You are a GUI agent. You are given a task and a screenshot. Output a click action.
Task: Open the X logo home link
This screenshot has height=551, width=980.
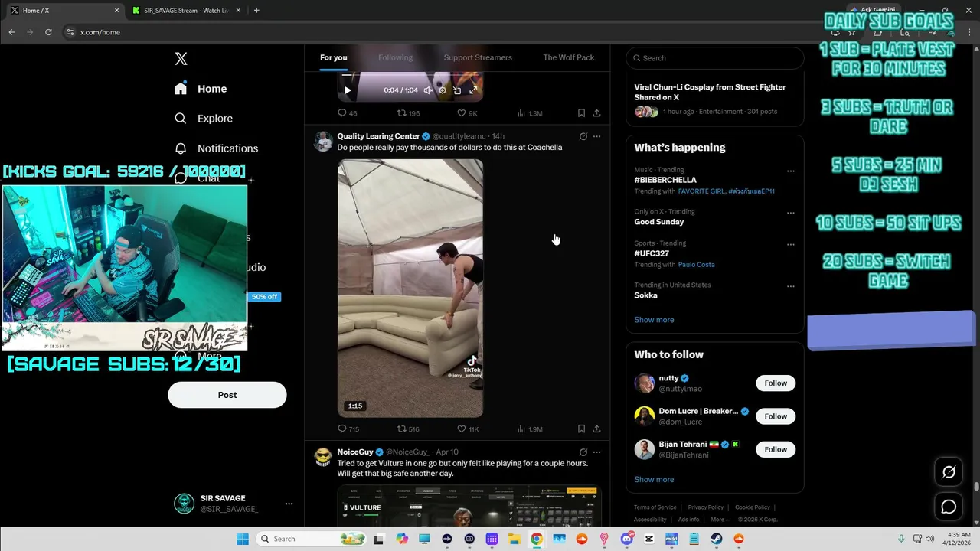coord(181,59)
